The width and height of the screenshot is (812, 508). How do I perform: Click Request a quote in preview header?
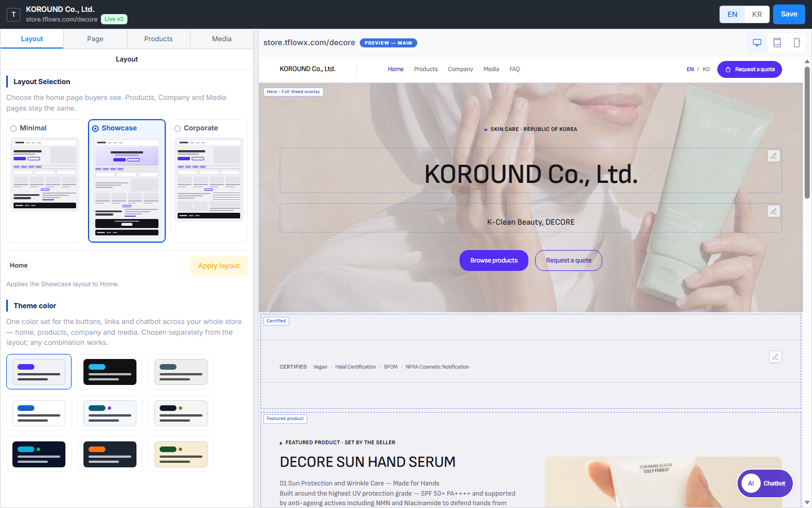749,69
